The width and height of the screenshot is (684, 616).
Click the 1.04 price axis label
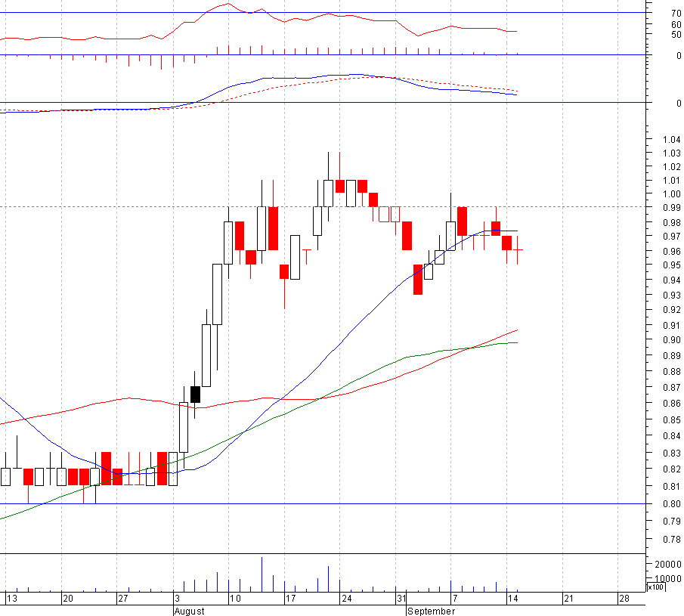click(671, 140)
